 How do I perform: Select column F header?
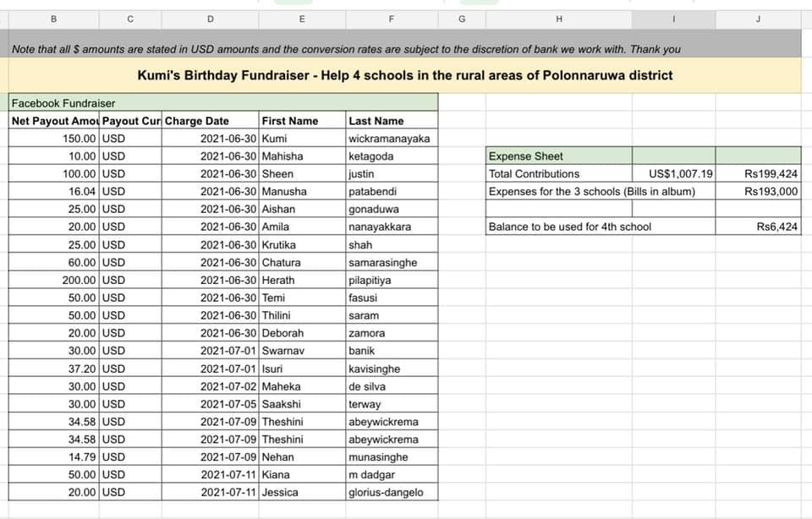tap(392, 19)
